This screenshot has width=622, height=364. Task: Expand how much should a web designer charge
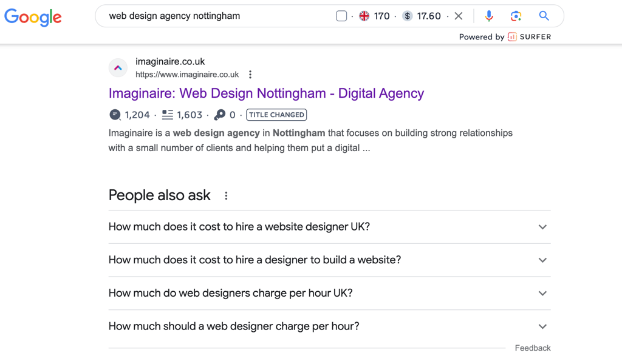(330, 327)
